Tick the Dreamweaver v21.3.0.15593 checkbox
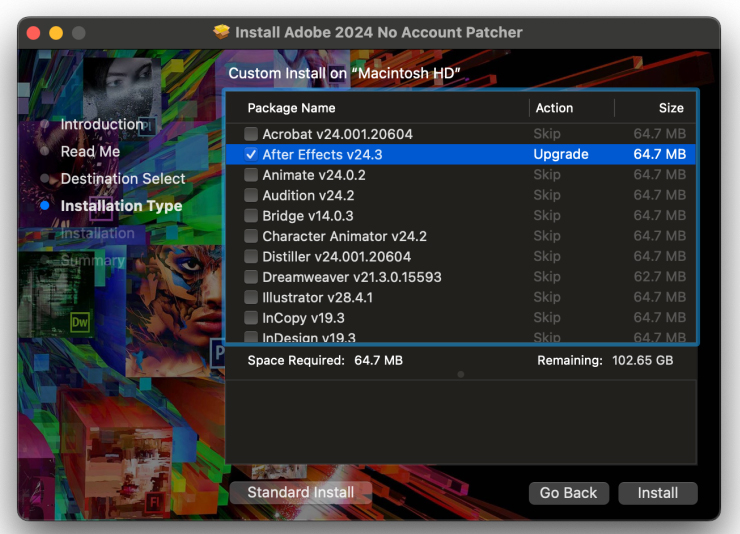The width and height of the screenshot is (740, 534). click(251, 277)
